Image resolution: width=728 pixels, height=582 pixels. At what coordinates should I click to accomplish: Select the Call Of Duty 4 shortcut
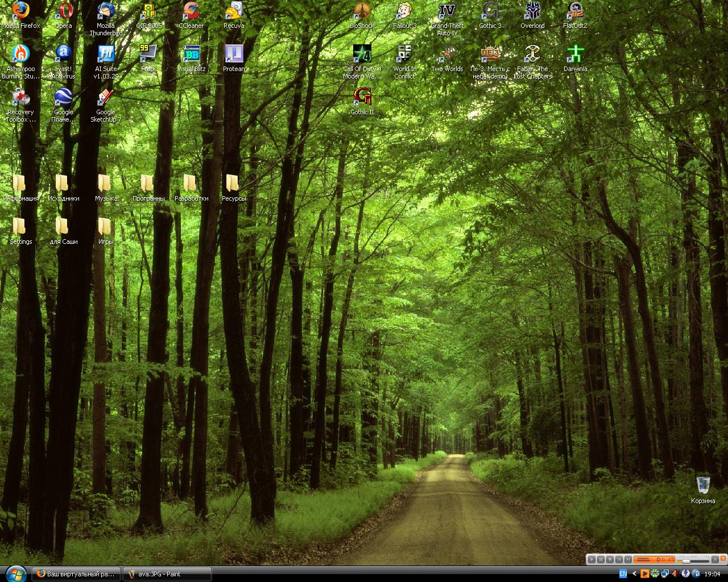tap(362, 55)
